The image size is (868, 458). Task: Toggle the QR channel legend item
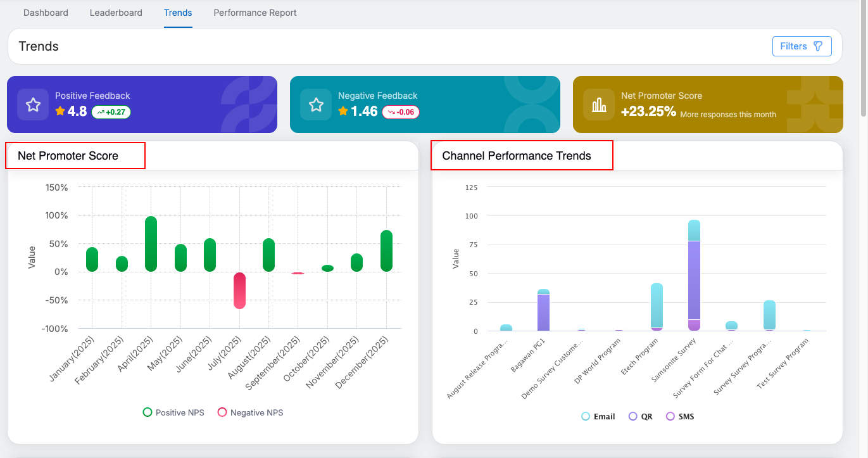[x=640, y=417]
